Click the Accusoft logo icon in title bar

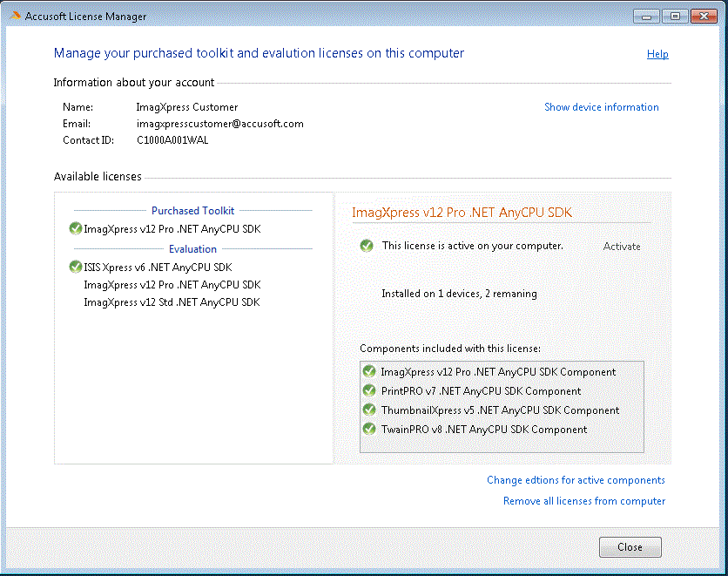tap(14, 17)
